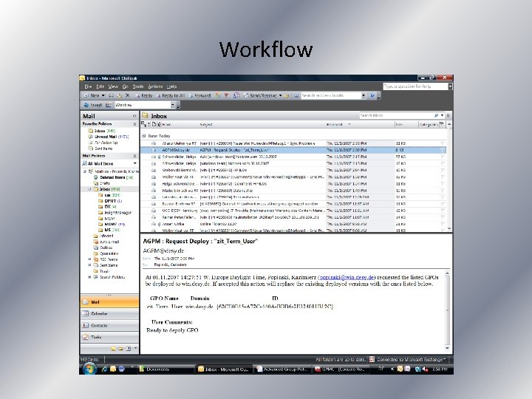532x399 pixels.
Task: Select the Drafts folder
Action: tap(102, 183)
